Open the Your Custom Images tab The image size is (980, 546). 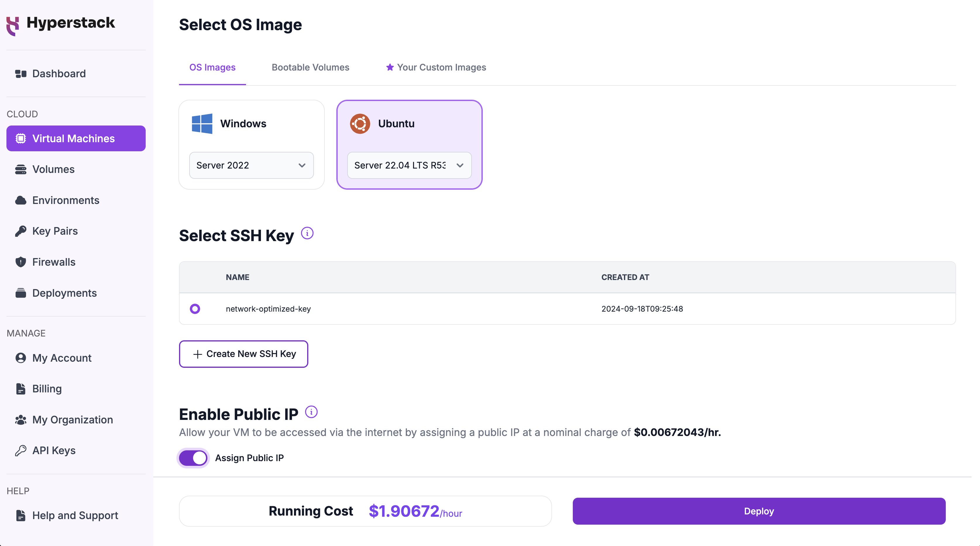coord(436,67)
